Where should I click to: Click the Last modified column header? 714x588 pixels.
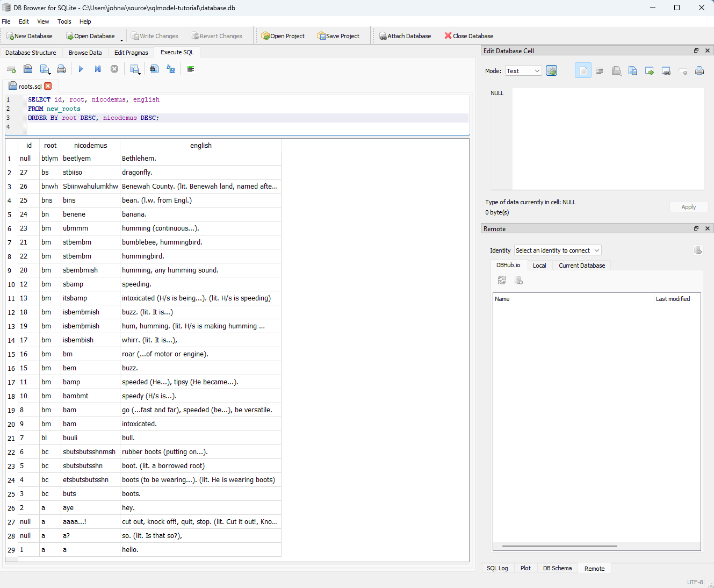point(677,299)
